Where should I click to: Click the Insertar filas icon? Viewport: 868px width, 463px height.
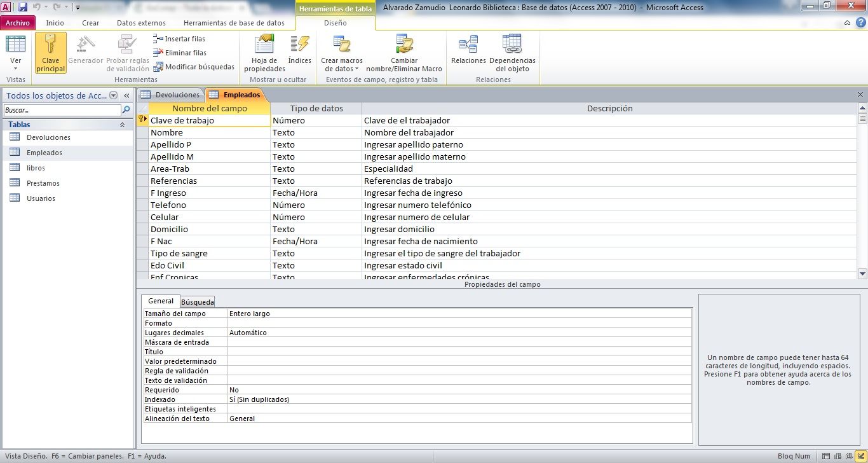(x=158, y=39)
